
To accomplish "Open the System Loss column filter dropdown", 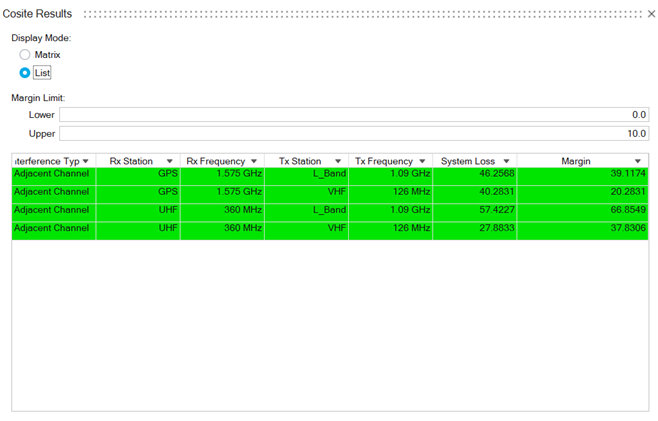I will (x=507, y=161).
